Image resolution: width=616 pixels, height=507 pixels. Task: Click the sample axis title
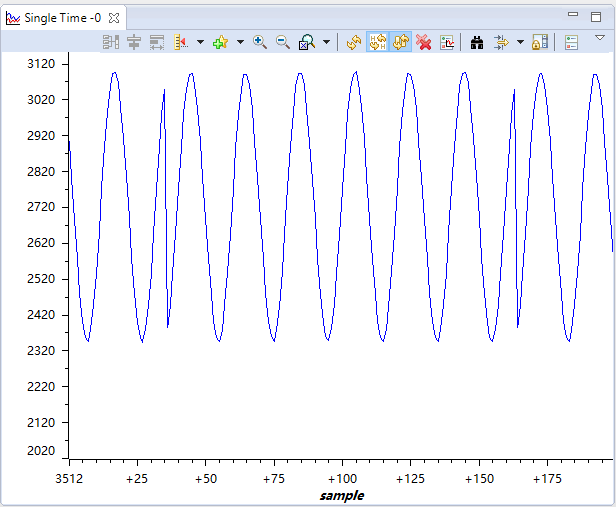[342, 496]
